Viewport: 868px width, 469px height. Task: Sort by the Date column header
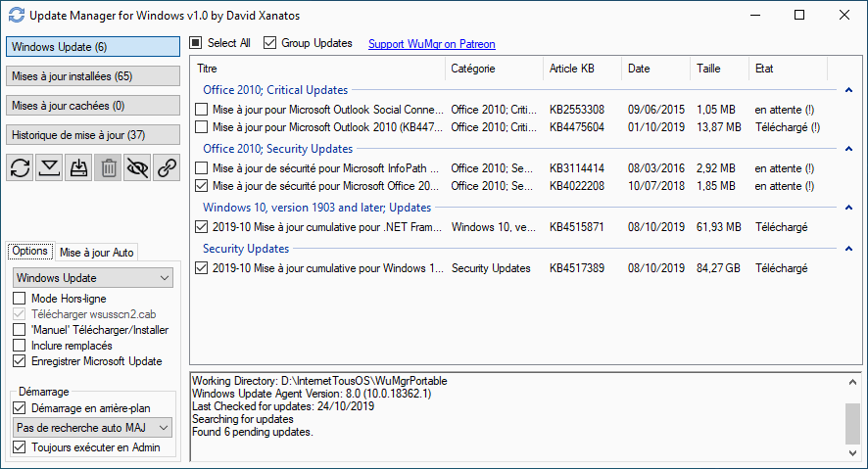click(656, 69)
